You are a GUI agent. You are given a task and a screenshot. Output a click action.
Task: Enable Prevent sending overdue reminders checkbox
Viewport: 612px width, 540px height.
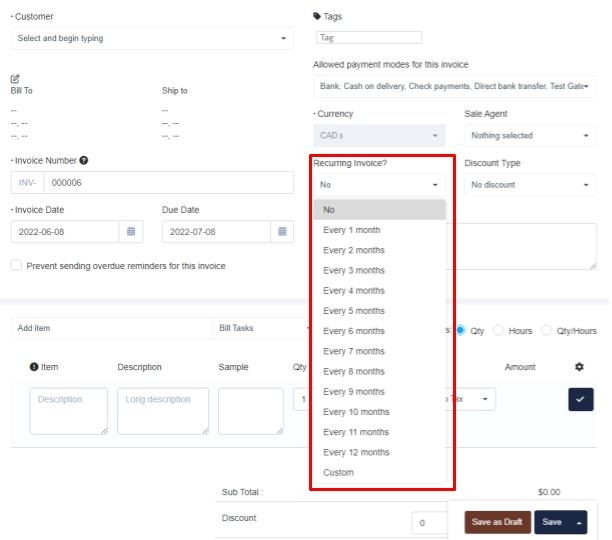point(16,266)
